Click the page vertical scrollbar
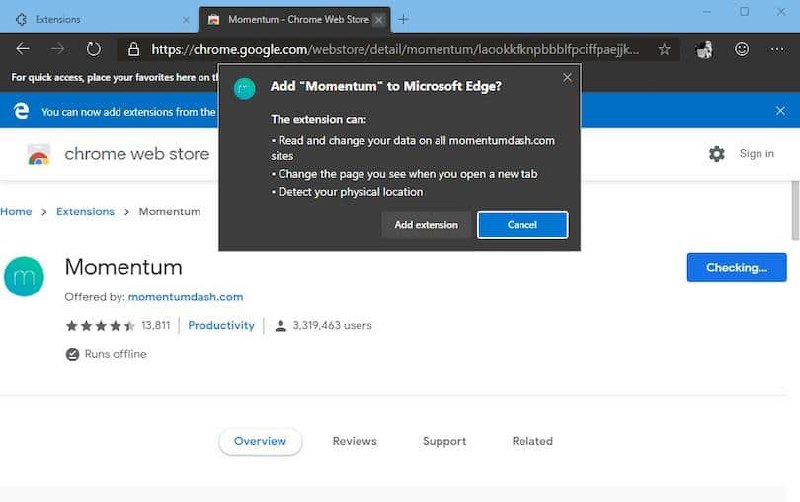This screenshot has width=800, height=502. 795,210
